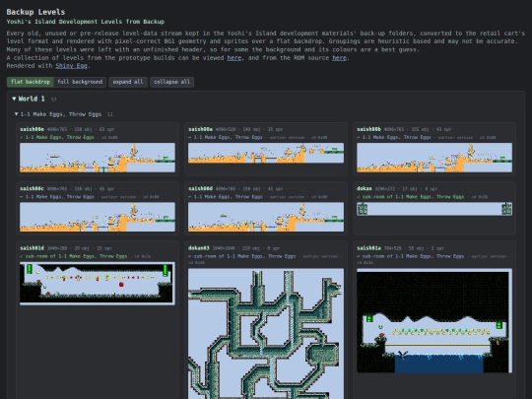This screenshot has height=399, width=532.
Task: Open the saish01a cave thumbnail
Action: pos(434,320)
